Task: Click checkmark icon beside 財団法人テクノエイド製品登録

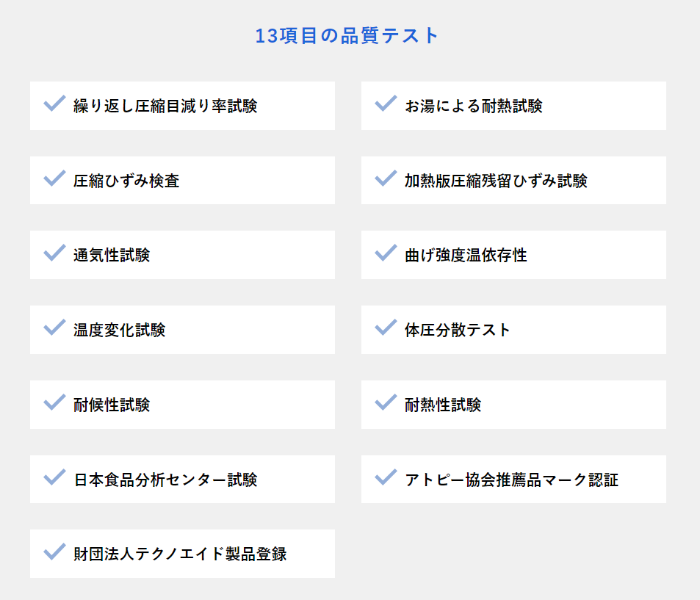Action: click(55, 552)
